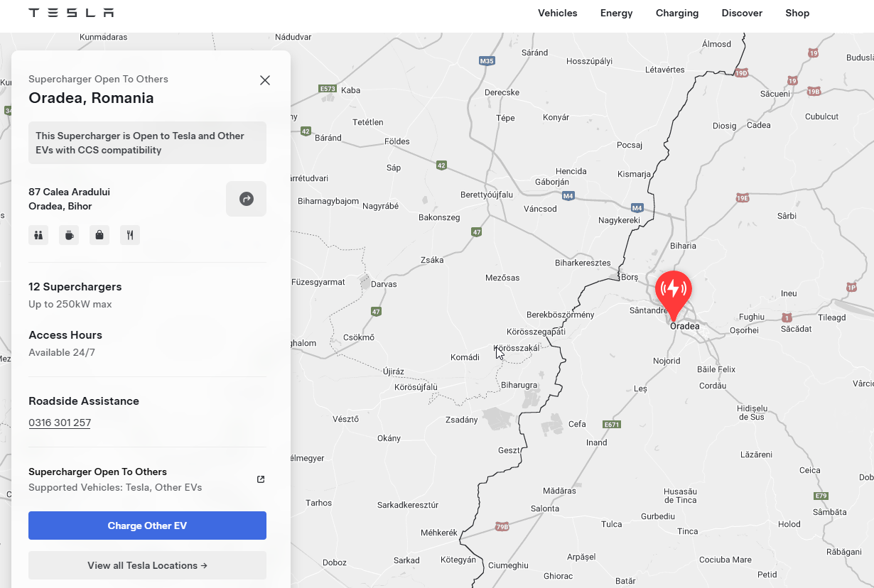Screen dimensions: 874x588
Task: Click the Salonta town label on map
Action: (545, 508)
